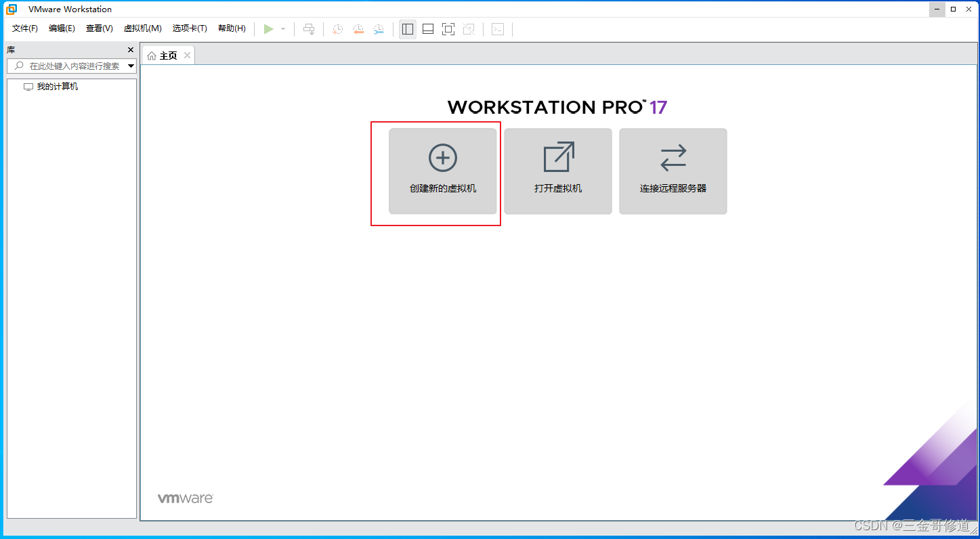The image size is (980, 539).
Task: Toggle the library sidebar view icon
Action: click(x=408, y=29)
